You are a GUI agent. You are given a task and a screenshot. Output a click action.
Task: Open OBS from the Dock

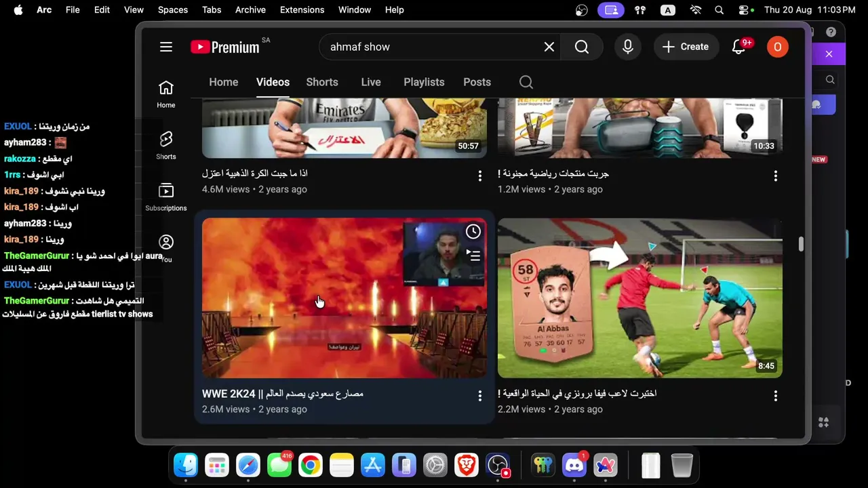tap(498, 465)
